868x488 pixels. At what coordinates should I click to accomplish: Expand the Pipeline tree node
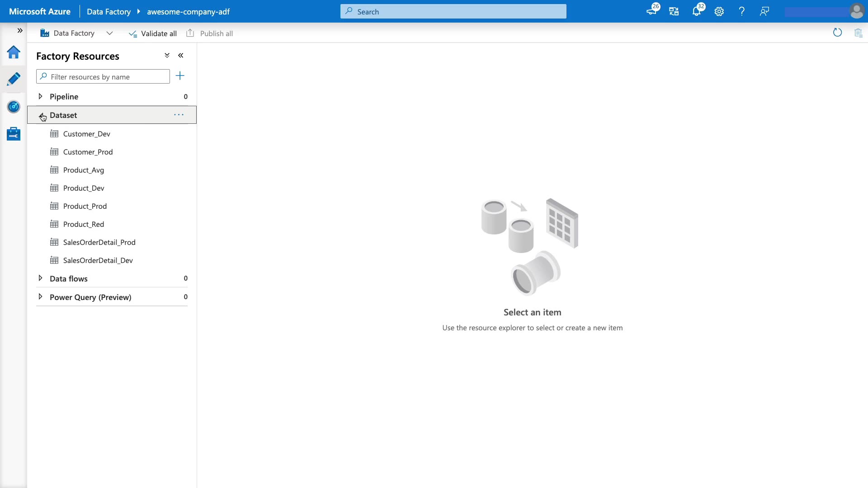coord(40,96)
